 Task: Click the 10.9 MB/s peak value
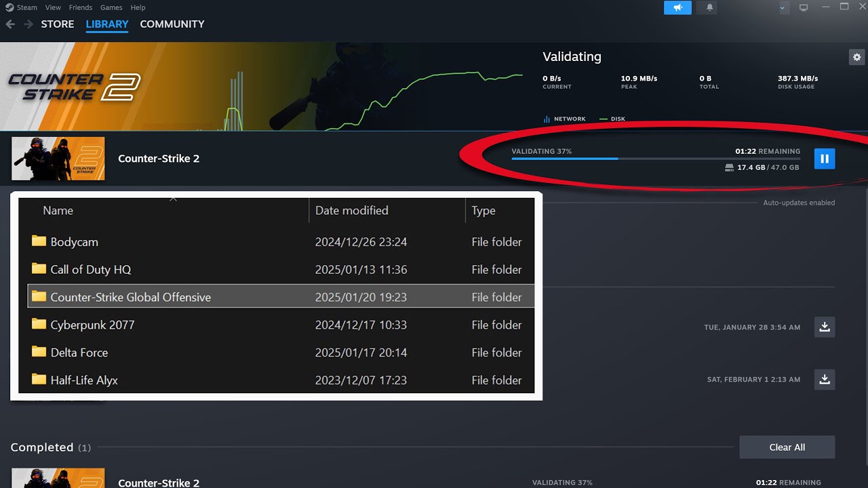(639, 79)
